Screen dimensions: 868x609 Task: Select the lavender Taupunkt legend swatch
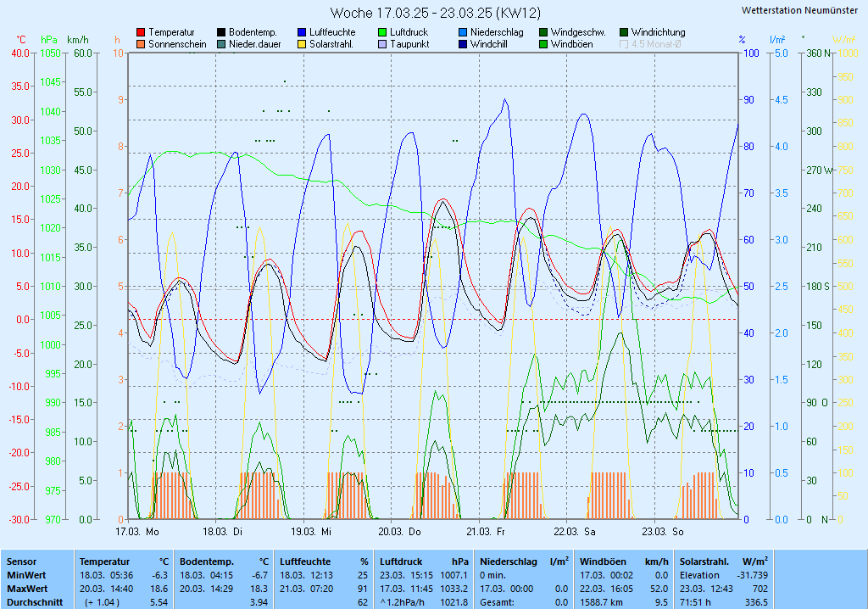coord(382,44)
